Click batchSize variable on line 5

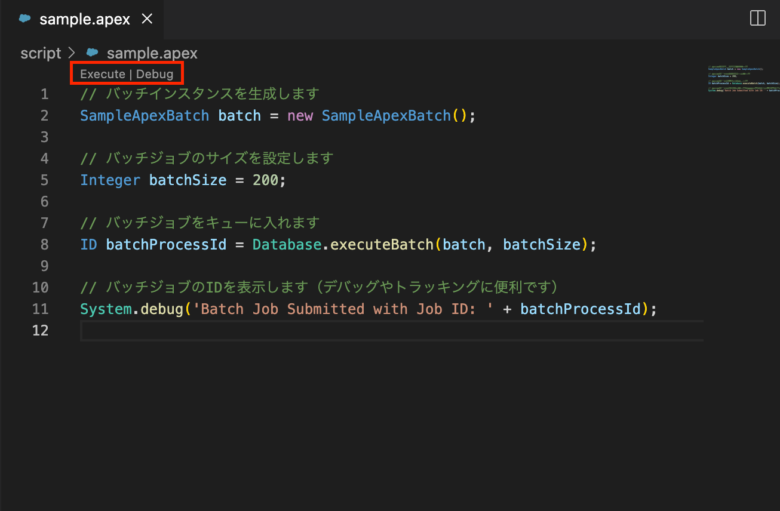(188, 180)
